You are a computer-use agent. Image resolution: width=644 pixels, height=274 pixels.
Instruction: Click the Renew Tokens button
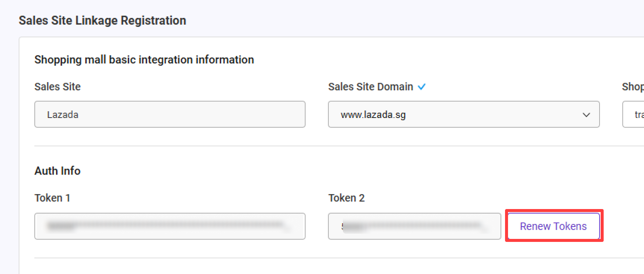(554, 226)
